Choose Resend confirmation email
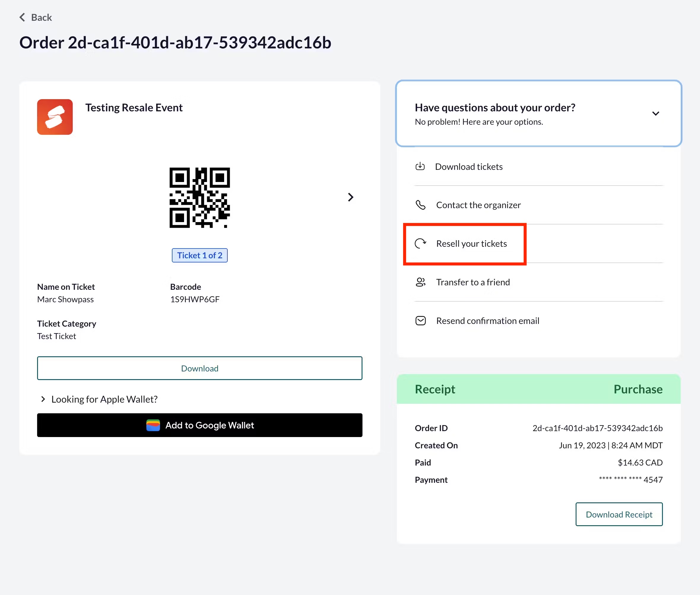 click(488, 321)
